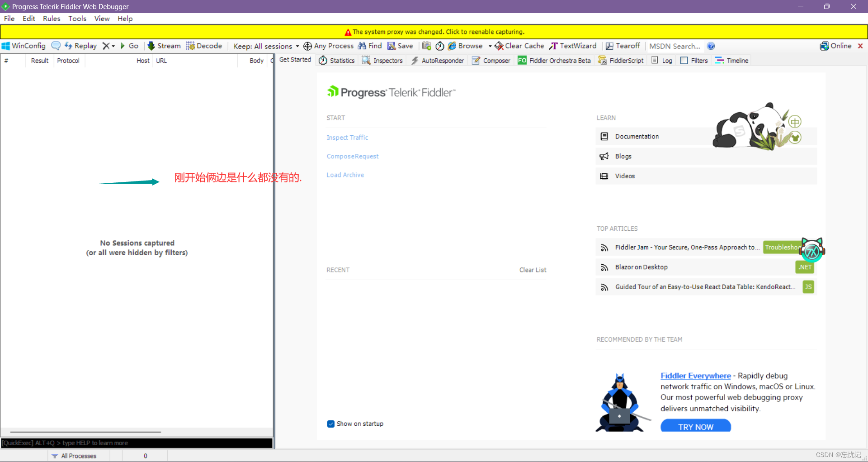Clear Cache from the toolbar
This screenshot has width=868, height=462.
click(519, 46)
